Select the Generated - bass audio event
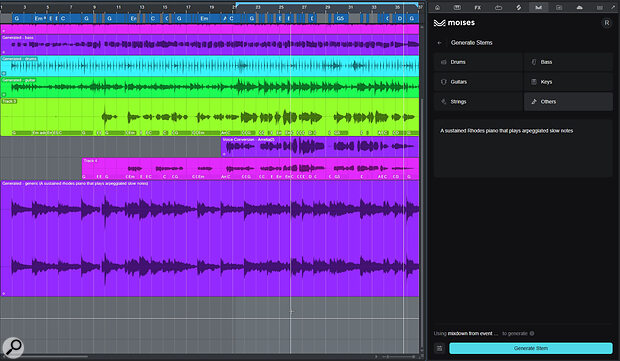 pos(210,45)
